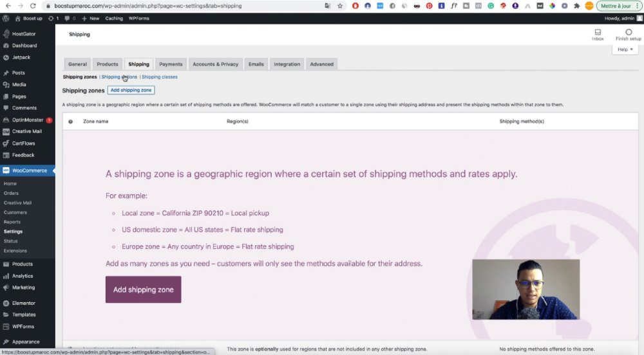Viewport: 644px width, 355px height.
Task: Open Caching in admin bar
Action: (114, 19)
